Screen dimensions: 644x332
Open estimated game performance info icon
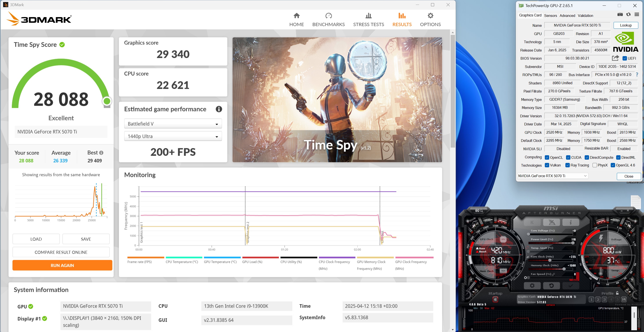tap(219, 109)
